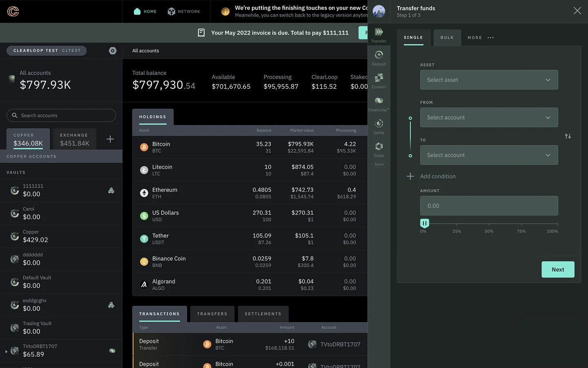Click the US Dollars coin icon
Image resolution: width=588 pixels, height=368 pixels.
[x=144, y=216]
